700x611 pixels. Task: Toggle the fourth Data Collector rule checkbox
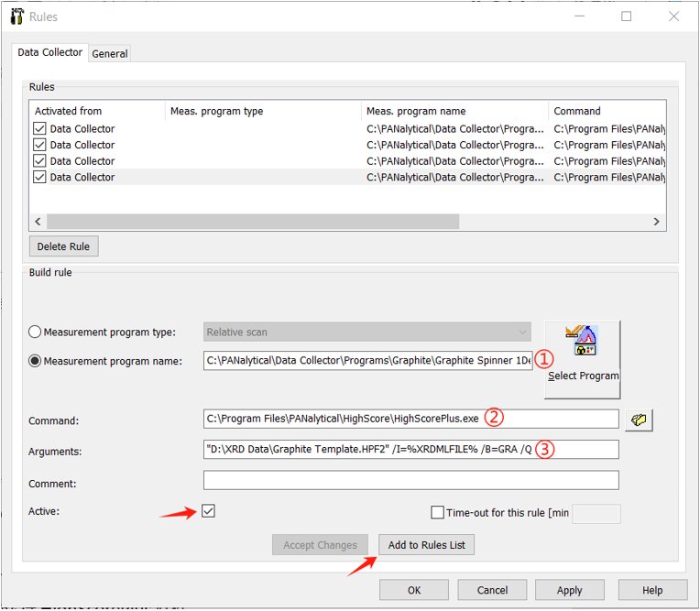[39, 177]
